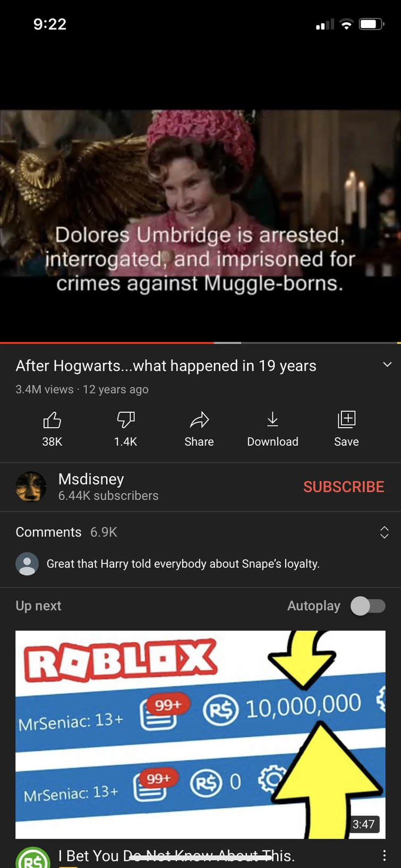Open the Msdisney channel name link
Image resolution: width=401 pixels, height=868 pixels.
(91, 479)
